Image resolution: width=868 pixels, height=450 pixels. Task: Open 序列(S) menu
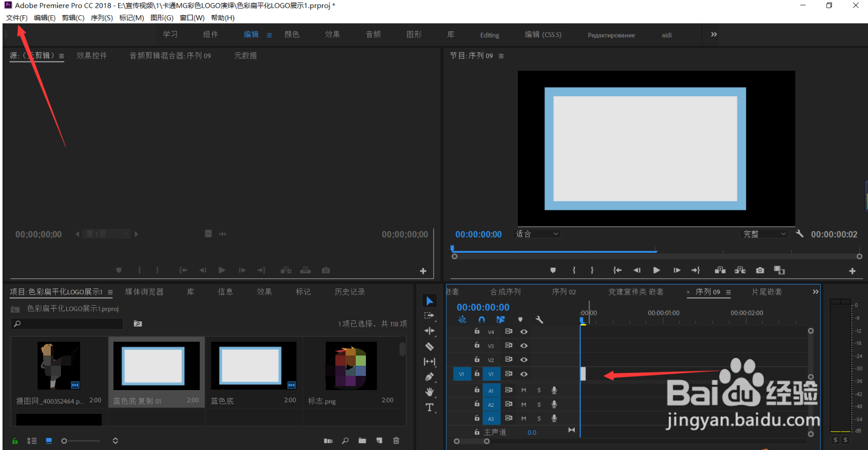pyautogui.click(x=102, y=18)
